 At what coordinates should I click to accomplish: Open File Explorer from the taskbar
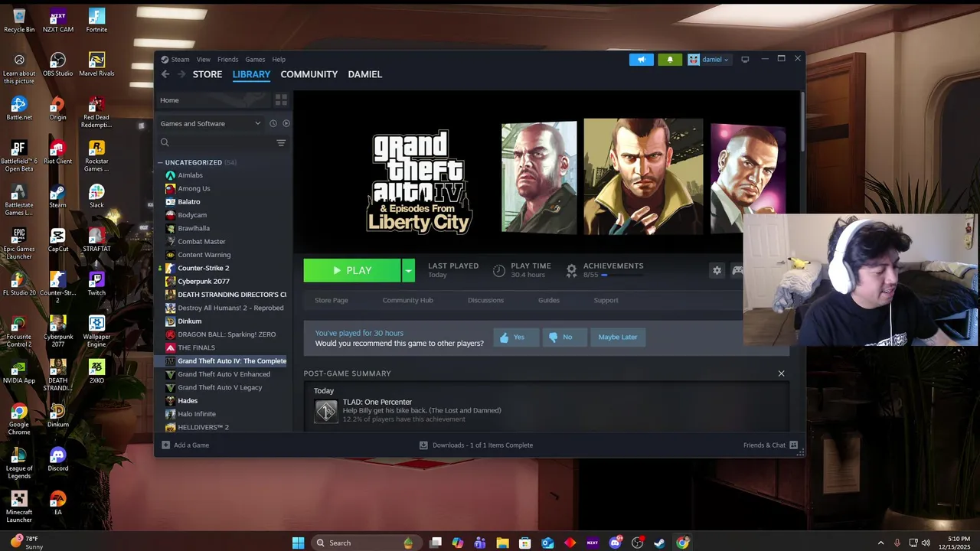tap(502, 543)
